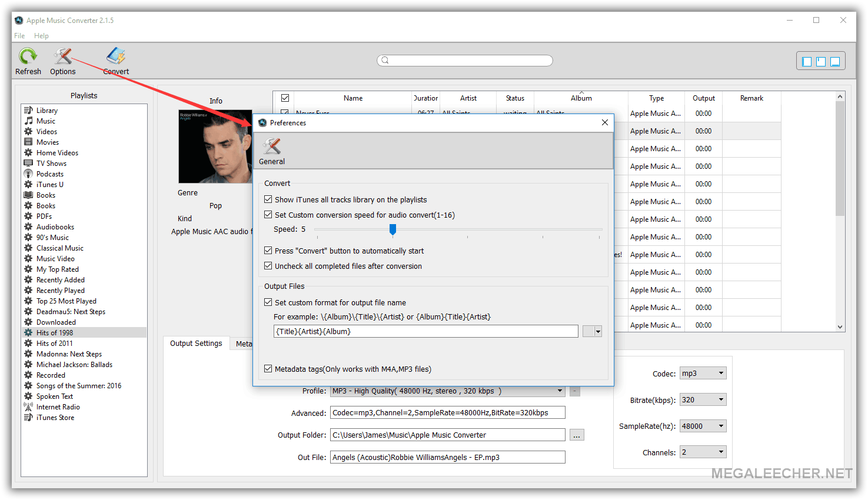Image resolution: width=868 pixels, height=500 pixels.
Task: Close the Preferences dialog
Action: pos(604,122)
